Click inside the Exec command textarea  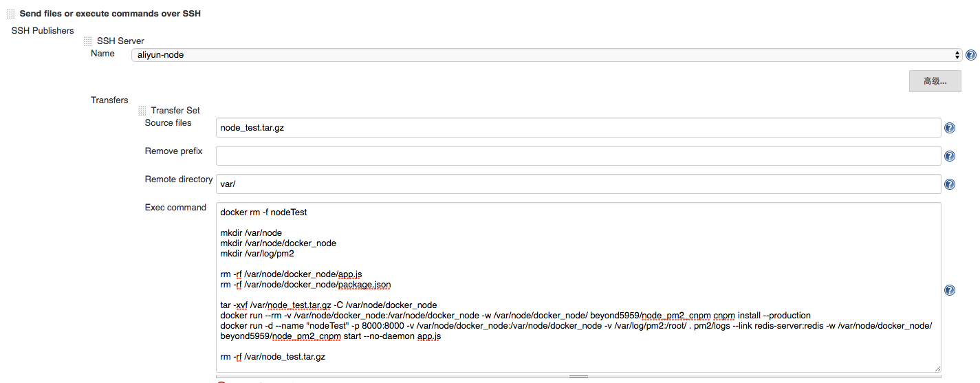tap(578, 287)
